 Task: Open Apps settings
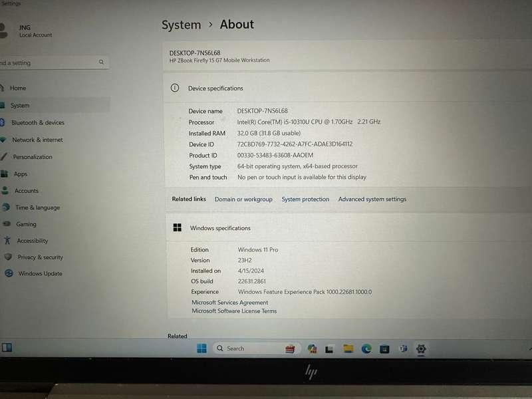coord(21,174)
